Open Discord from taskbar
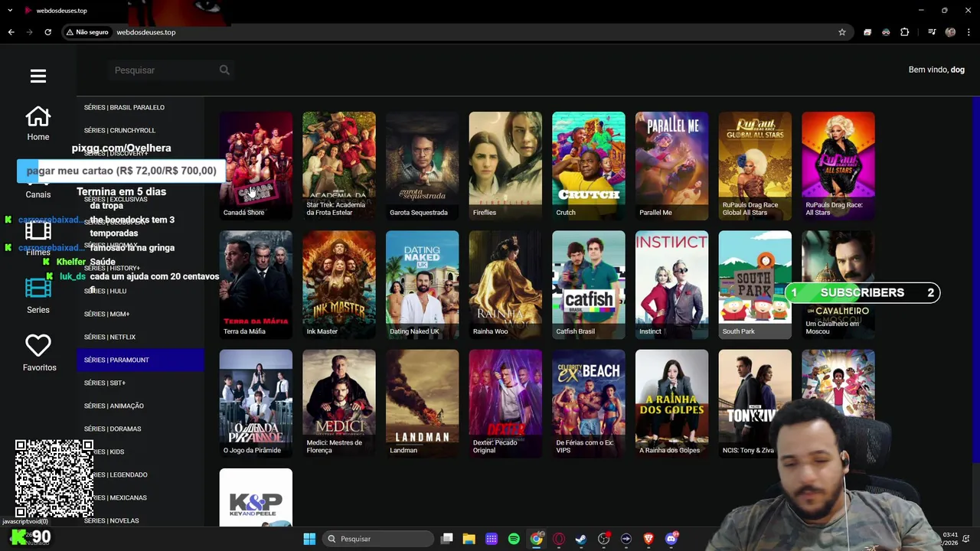The image size is (980, 551). click(671, 539)
